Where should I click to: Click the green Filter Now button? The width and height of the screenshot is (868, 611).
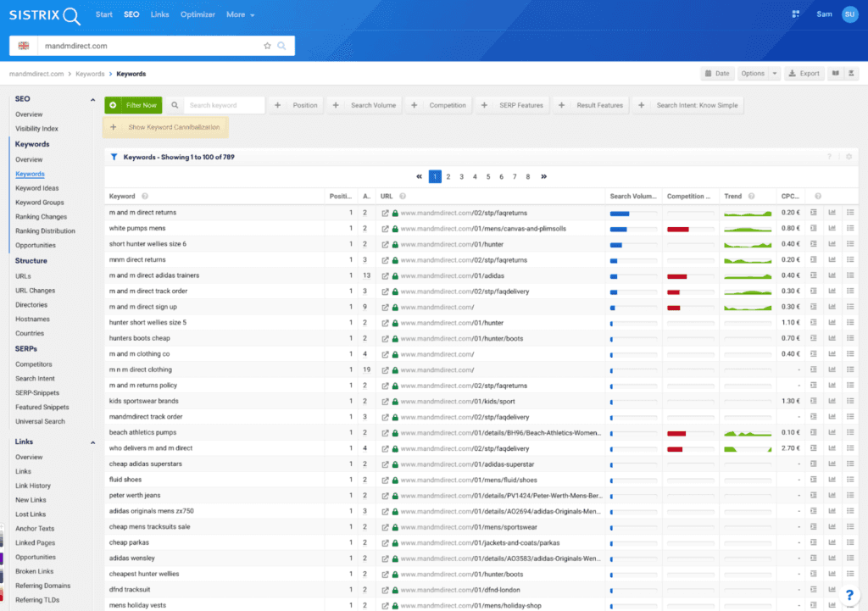click(133, 105)
